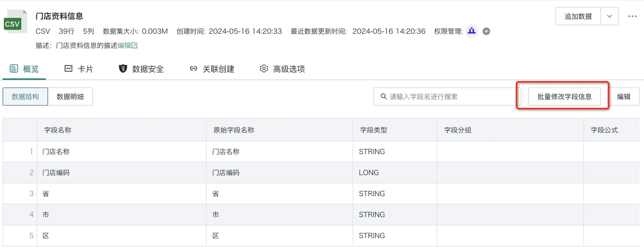
Task: Click the 编辑 button beside batch modify
Action: tap(624, 97)
